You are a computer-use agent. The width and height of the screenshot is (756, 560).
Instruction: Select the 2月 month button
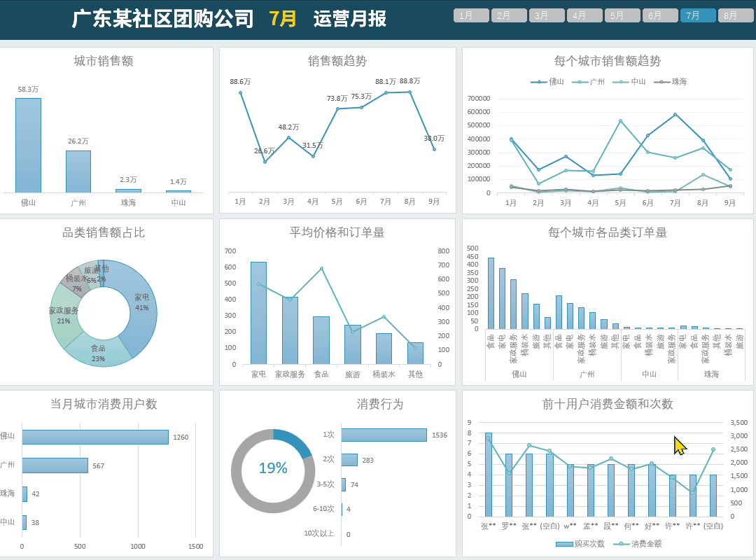(509, 14)
